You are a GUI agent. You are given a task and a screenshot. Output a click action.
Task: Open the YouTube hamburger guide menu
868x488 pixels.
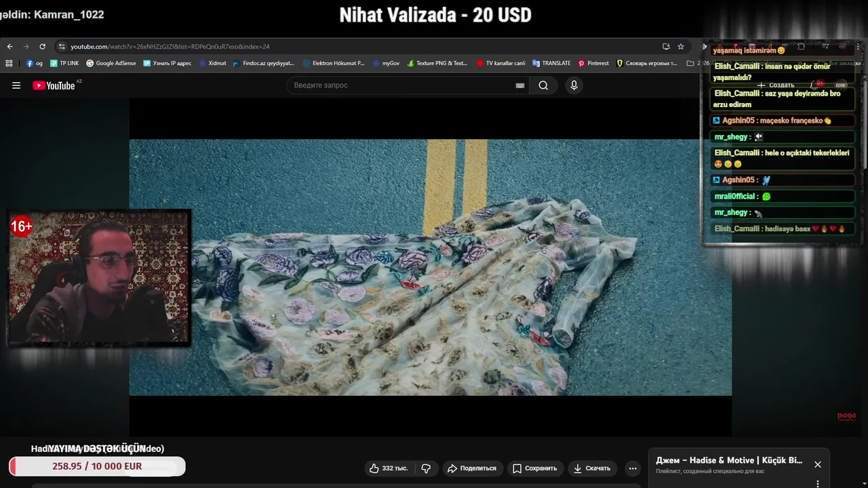(16, 85)
